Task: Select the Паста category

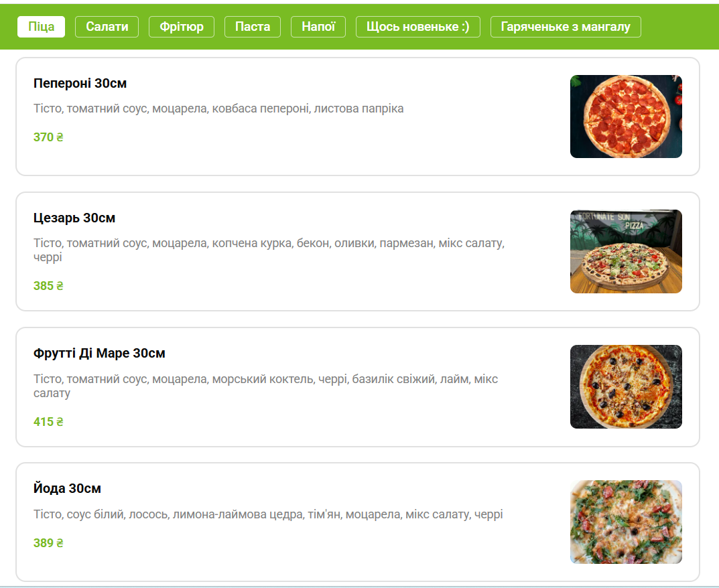Action: point(252,27)
